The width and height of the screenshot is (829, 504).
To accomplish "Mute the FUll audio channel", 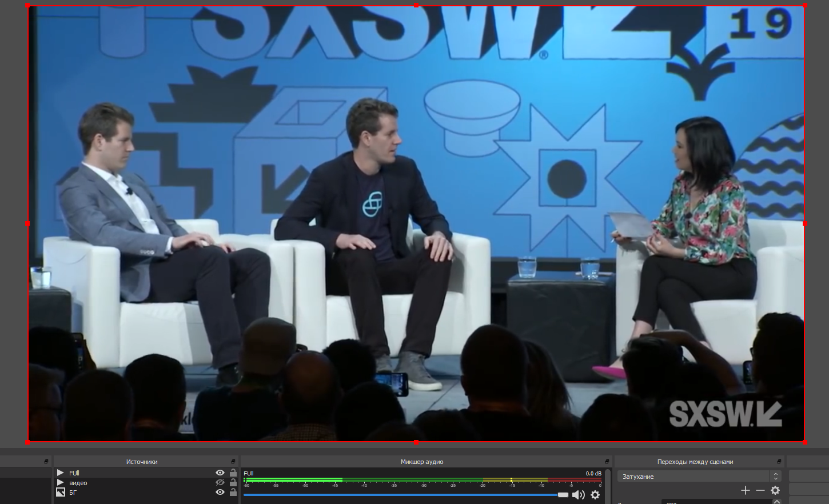I will click(579, 495).
